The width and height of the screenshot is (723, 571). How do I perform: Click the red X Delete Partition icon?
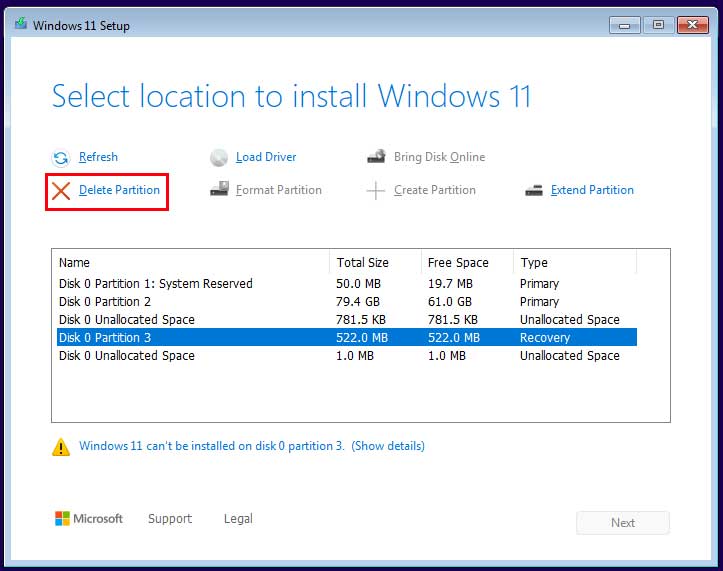point(61,191)
